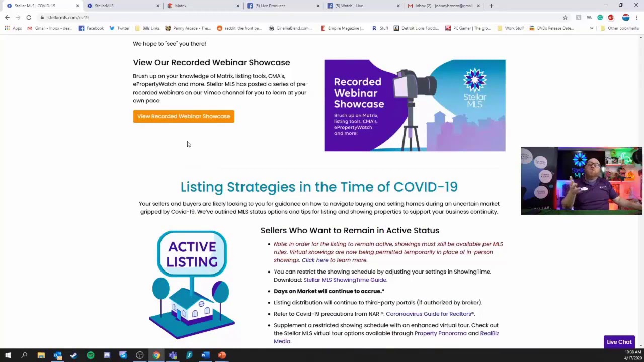
Task: Reload the current page
Action: tap(29, 17)
